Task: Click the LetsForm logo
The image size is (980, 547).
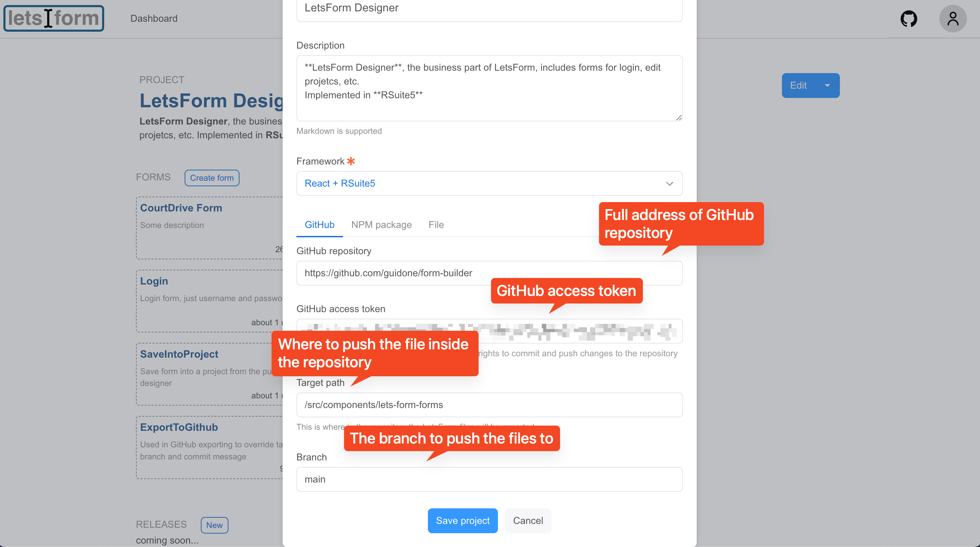Action: 53,18
